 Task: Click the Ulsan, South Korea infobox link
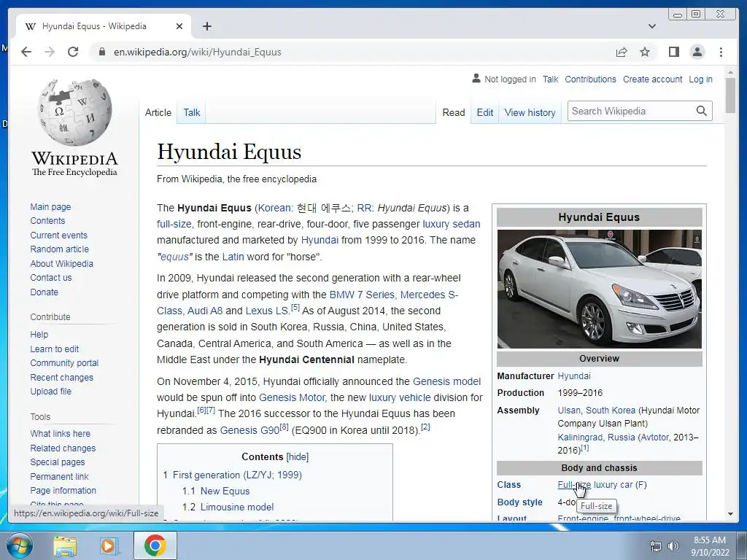pyautogui.click(x=597, y=410)
